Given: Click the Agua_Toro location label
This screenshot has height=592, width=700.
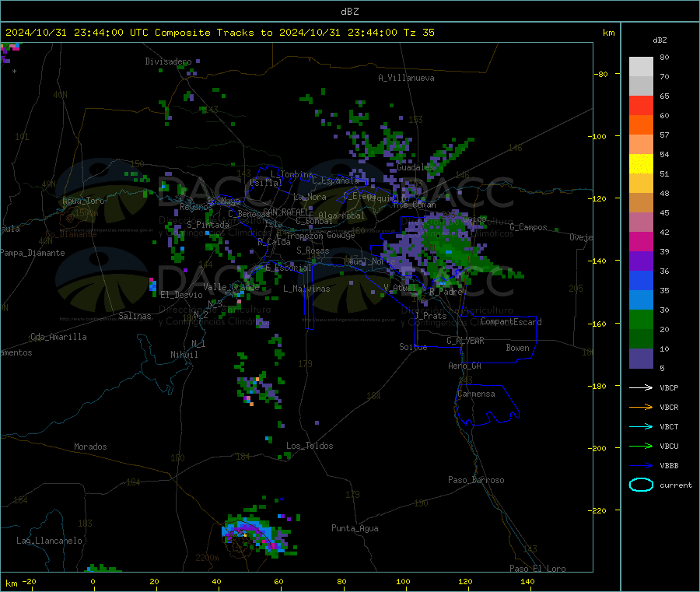Looking at the screenshot, I should [x=83, y=201].
